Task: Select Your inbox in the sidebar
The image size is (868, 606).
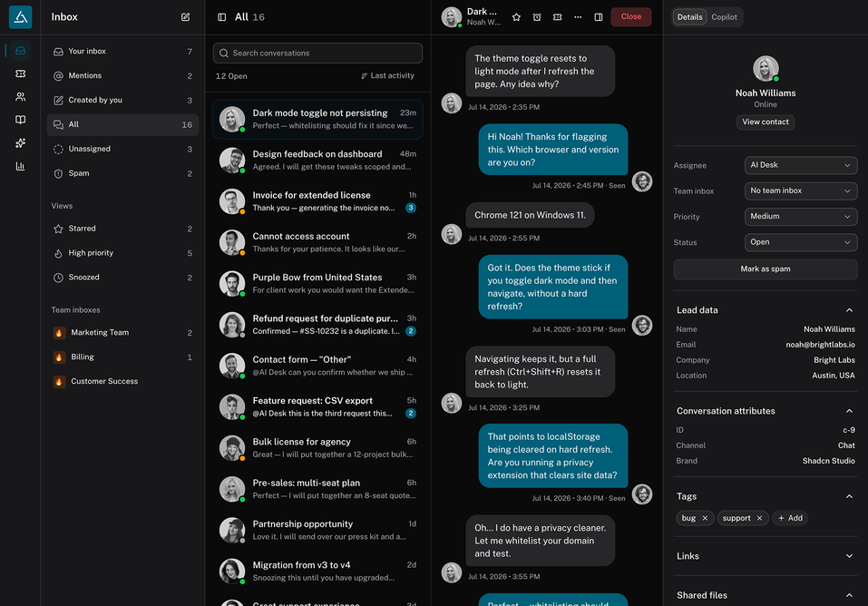Action: point(122,51)
